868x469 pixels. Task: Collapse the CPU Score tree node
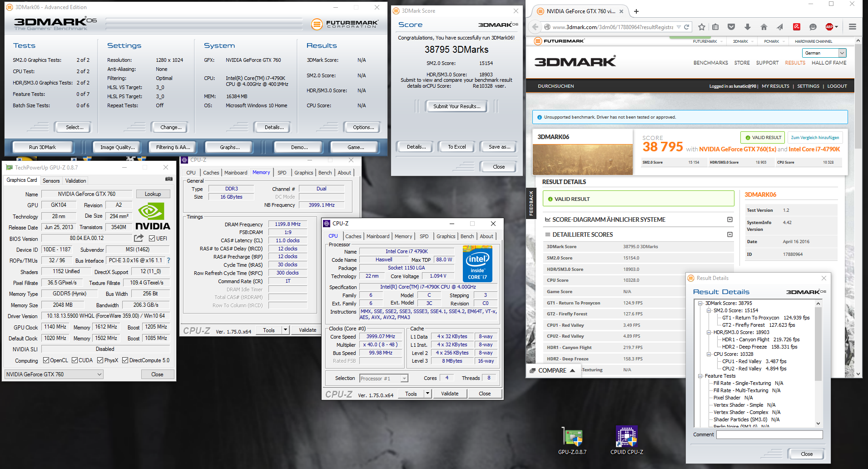click(709, 354)
